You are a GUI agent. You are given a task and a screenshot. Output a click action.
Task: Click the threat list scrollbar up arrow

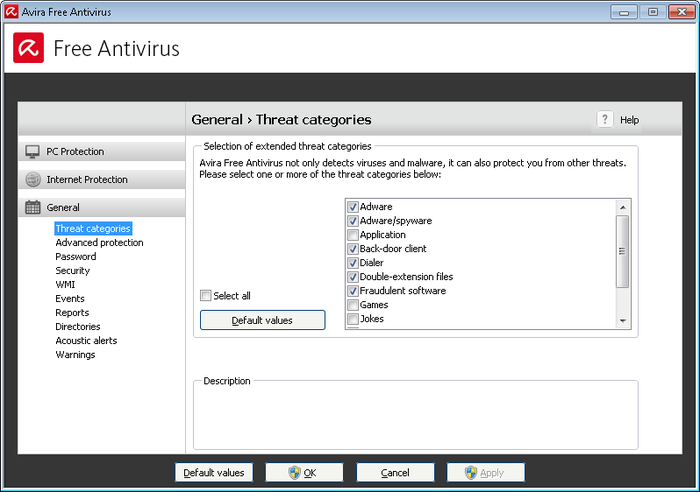tap(623, 207)
